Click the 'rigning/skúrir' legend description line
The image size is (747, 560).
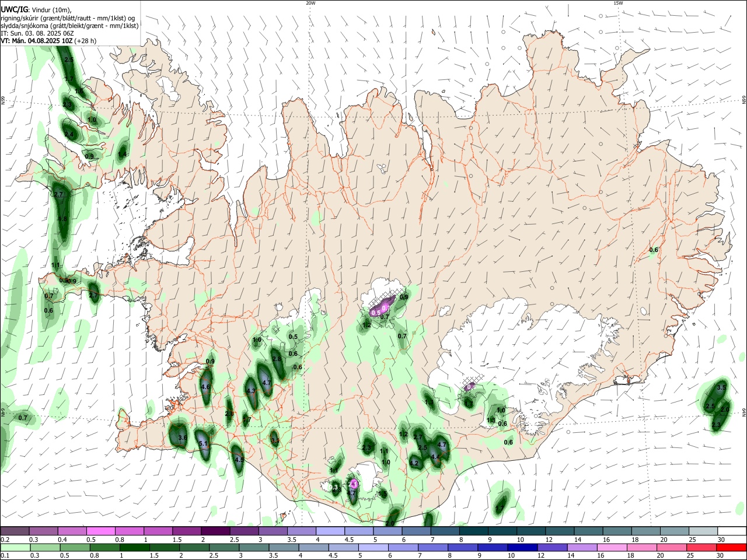tap(67, 17)
